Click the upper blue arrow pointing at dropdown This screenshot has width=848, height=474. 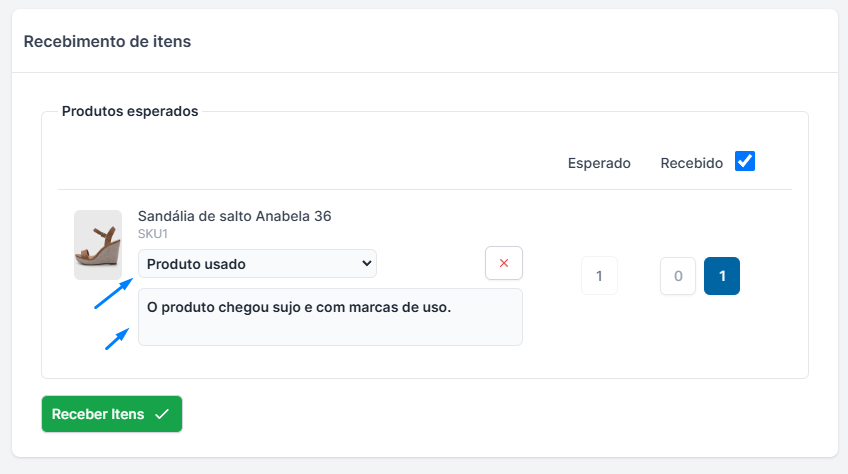[x=114, y=293]
